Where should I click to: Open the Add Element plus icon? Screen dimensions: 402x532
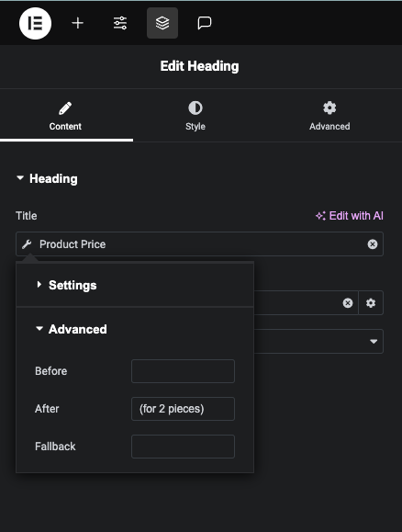[x=78, y=23]
